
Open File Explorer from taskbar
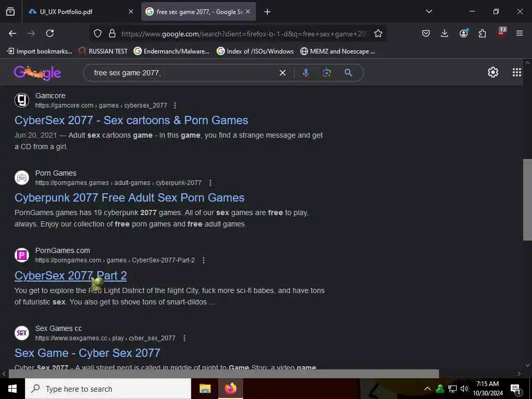pyautogui.click(x=205, y=389)
